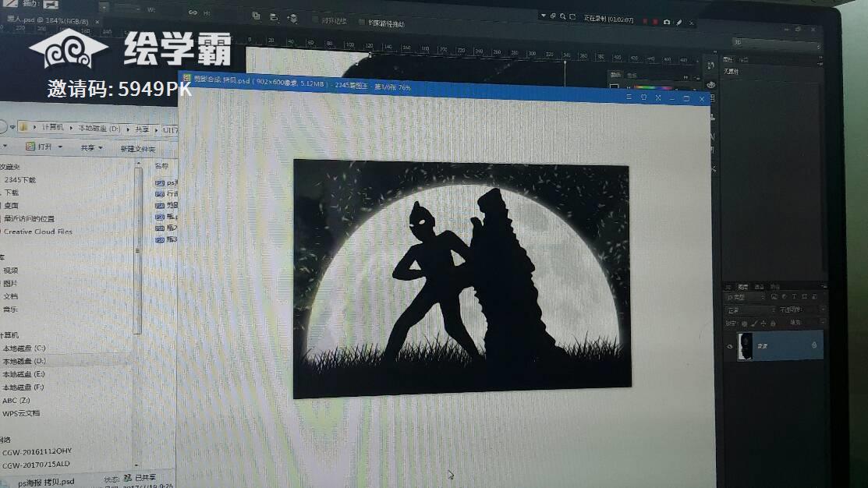Toggle visibility eye of the 背景 layer
The height and width of the screenshot is (488, 868).
pos(730,346)
